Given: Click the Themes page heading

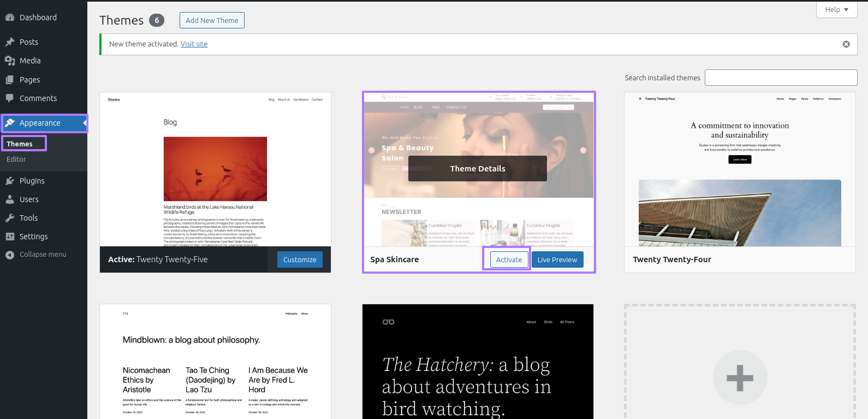Looking at the screenshot, I should click(121, 20).
